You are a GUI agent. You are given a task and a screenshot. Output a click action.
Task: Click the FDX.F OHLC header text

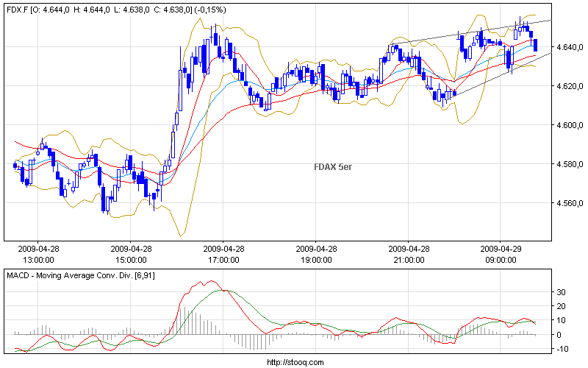click(x=116, y=10)
